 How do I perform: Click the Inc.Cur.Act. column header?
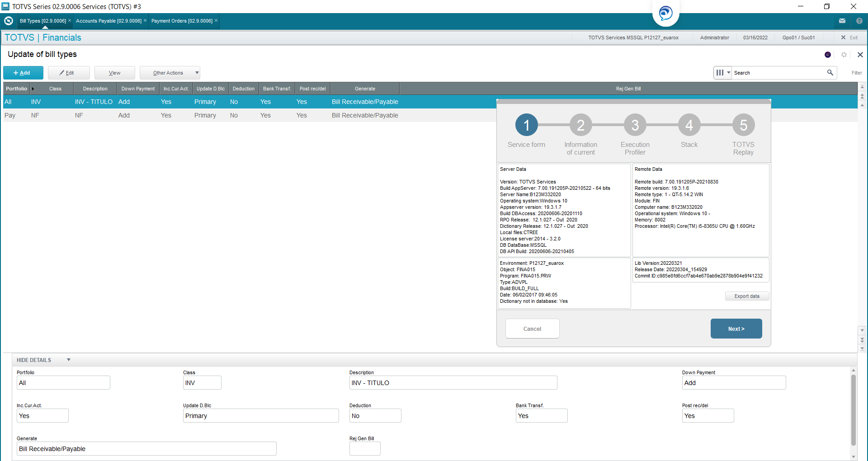(x=176, y=89)
